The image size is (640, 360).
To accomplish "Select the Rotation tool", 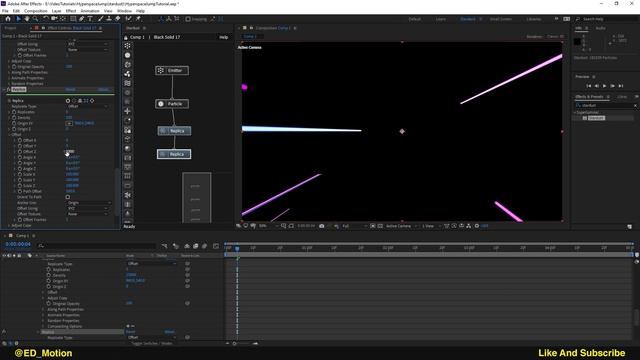I will (45, 19).
